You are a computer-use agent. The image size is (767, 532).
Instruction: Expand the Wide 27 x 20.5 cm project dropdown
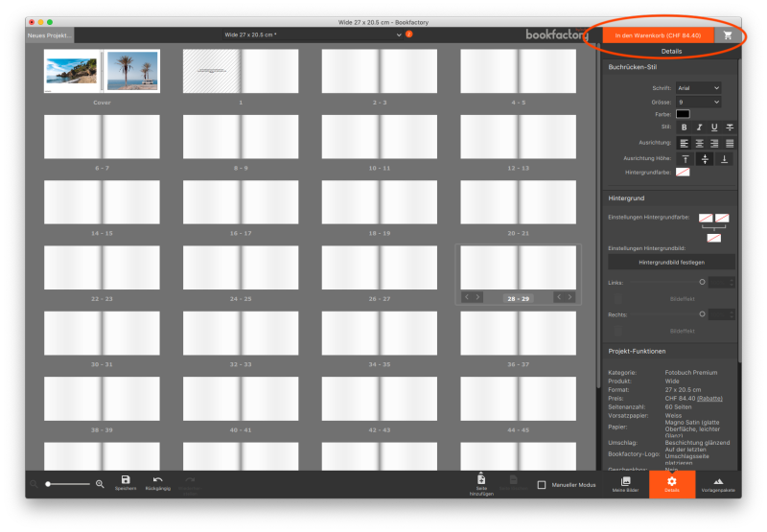pyautogui.click(x=399, y=35)
